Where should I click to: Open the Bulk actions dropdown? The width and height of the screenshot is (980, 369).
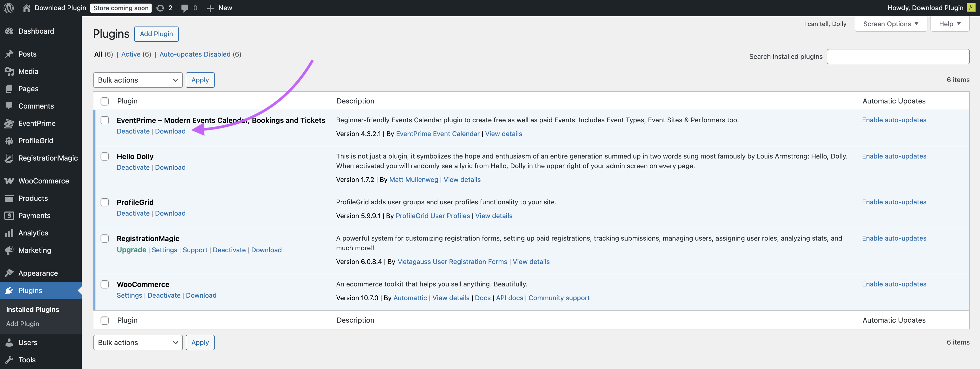(x=138, y=80)
